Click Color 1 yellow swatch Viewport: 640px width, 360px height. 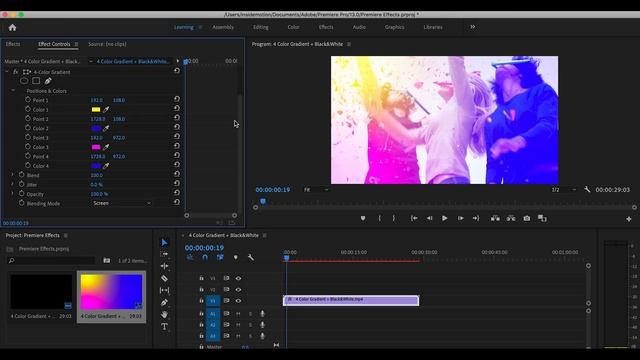[x=96, y=109]
